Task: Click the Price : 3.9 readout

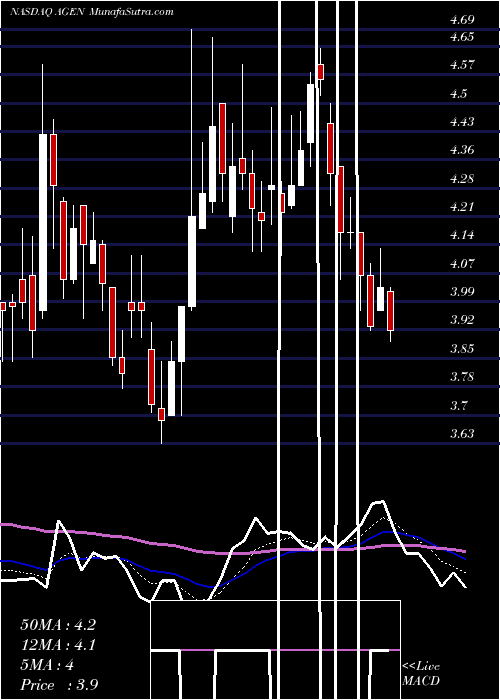Action: [59, 685]
